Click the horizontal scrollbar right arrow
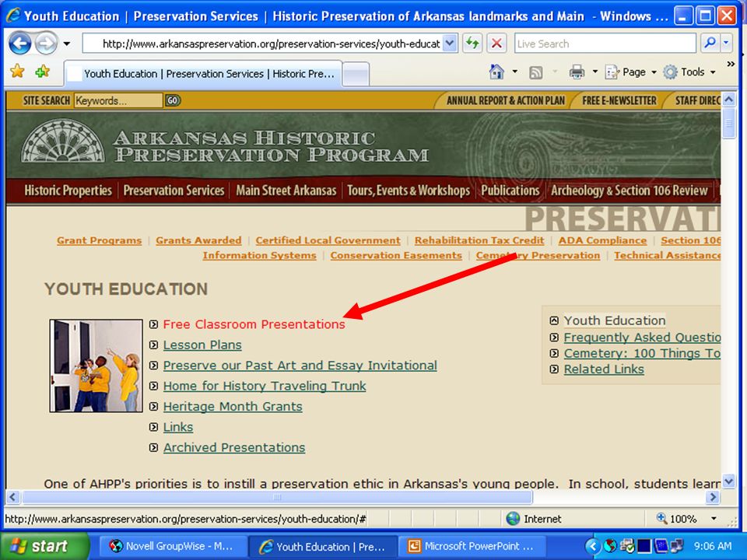 tap(712, 497)
